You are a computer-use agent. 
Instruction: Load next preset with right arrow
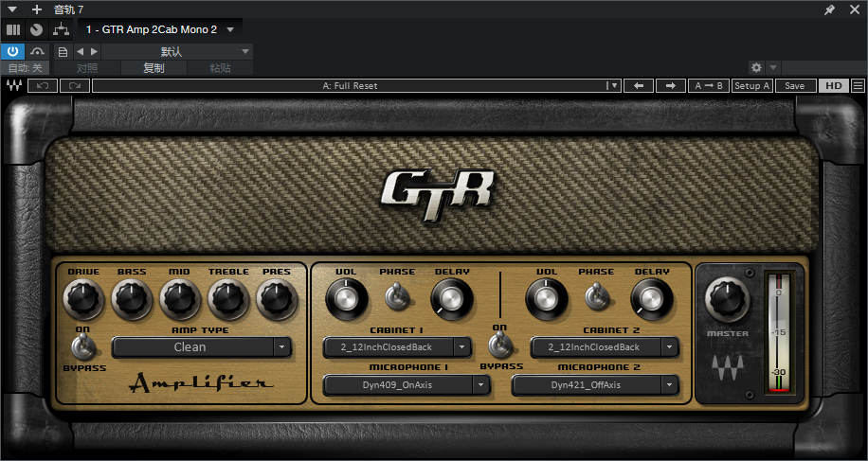click(670, 86)
